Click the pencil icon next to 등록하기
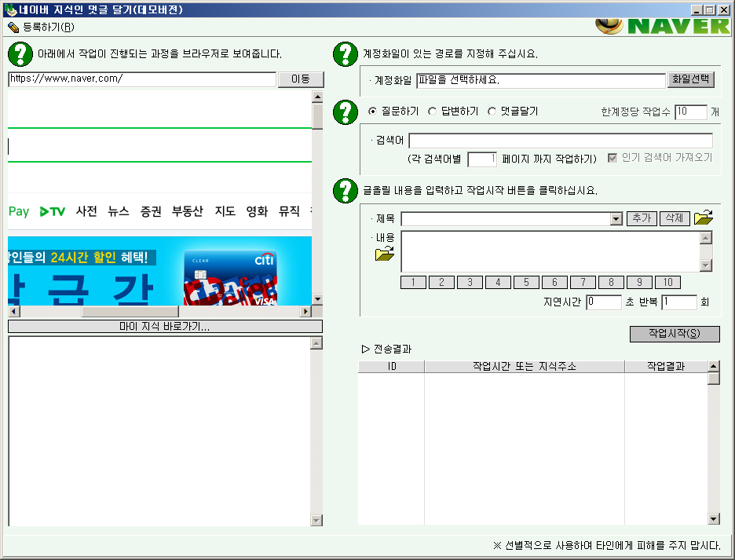Screen dimensions: 735x560 (x=13, y=27)
